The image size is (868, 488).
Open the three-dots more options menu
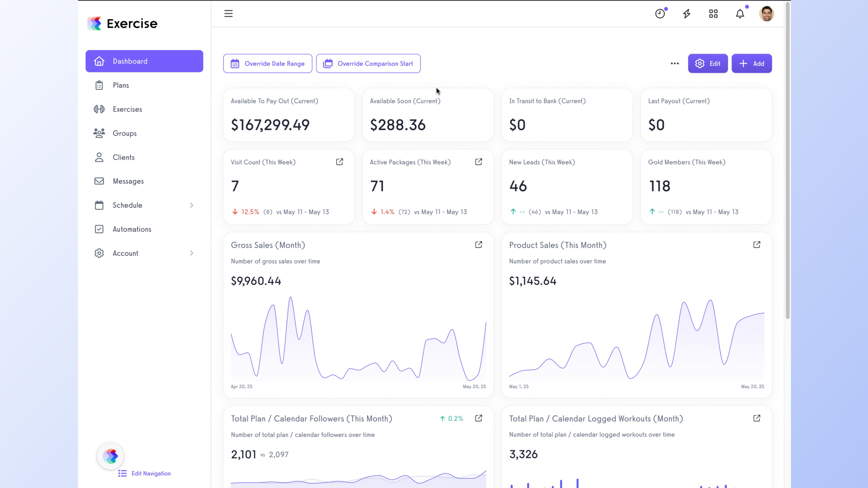coord(675,64)
